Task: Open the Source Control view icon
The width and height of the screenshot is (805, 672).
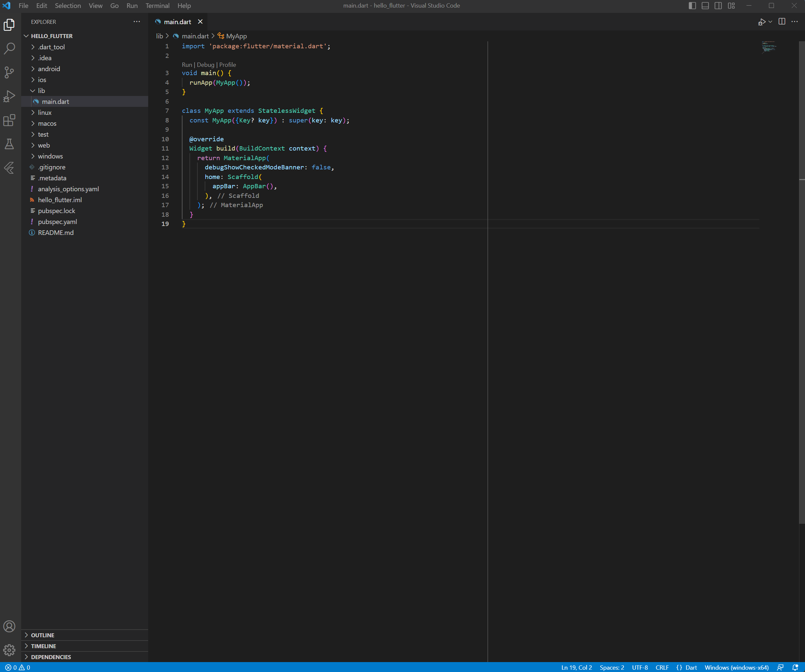Action: point(9,72)
